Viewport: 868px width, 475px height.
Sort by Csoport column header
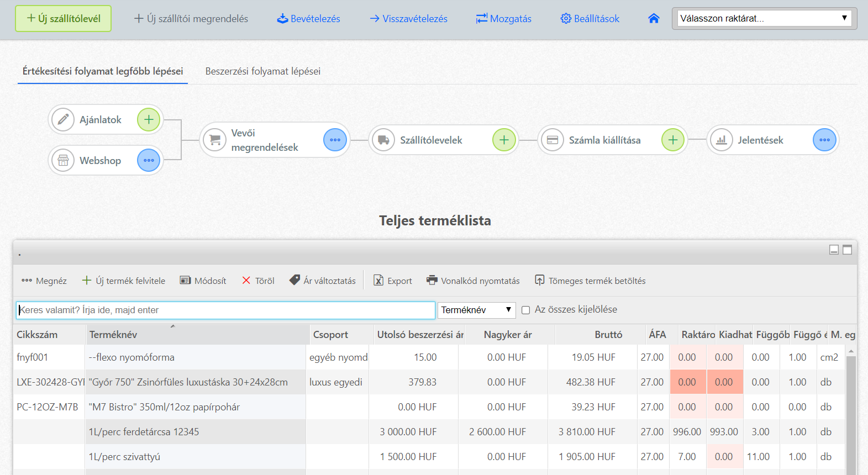(x=341, y=335)
